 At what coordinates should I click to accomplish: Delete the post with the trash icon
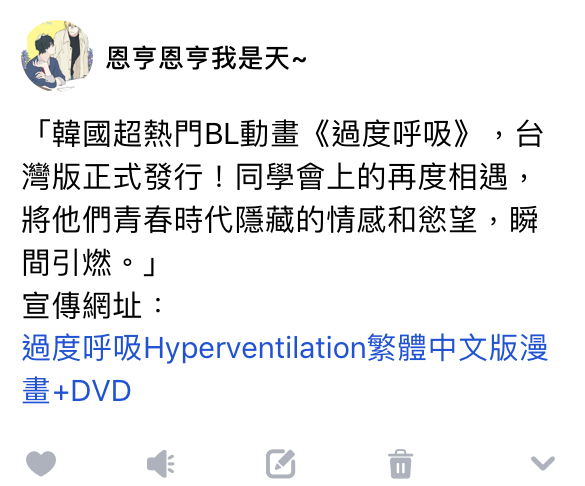click(x=400, y=464)
